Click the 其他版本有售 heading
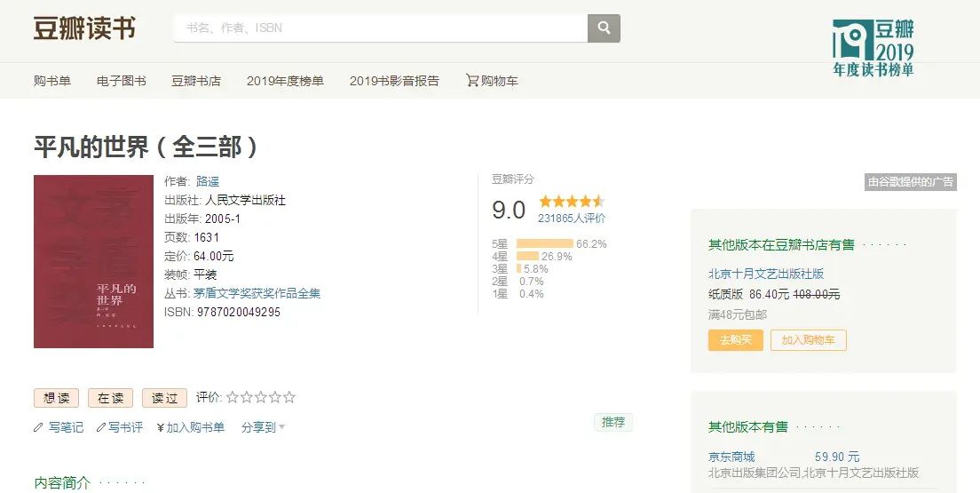This screenshot has width=980, height=493. pyautogui.click(x=748, y=427)
